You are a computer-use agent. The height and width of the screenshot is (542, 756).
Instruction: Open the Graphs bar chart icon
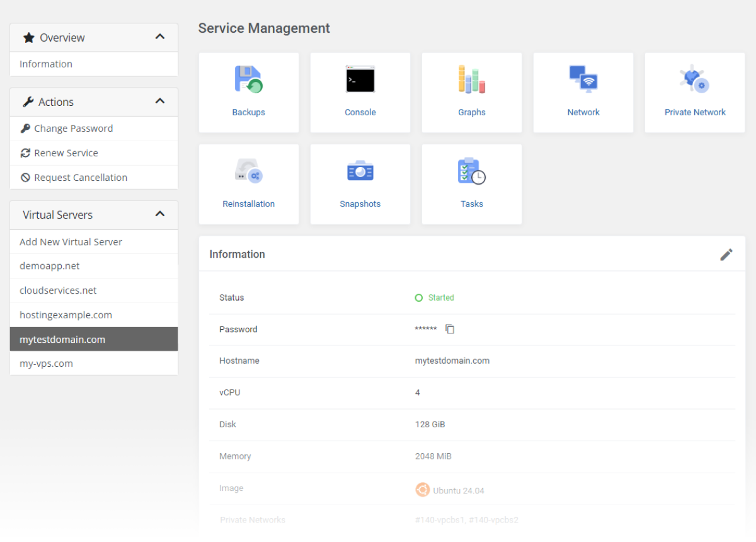472,79
